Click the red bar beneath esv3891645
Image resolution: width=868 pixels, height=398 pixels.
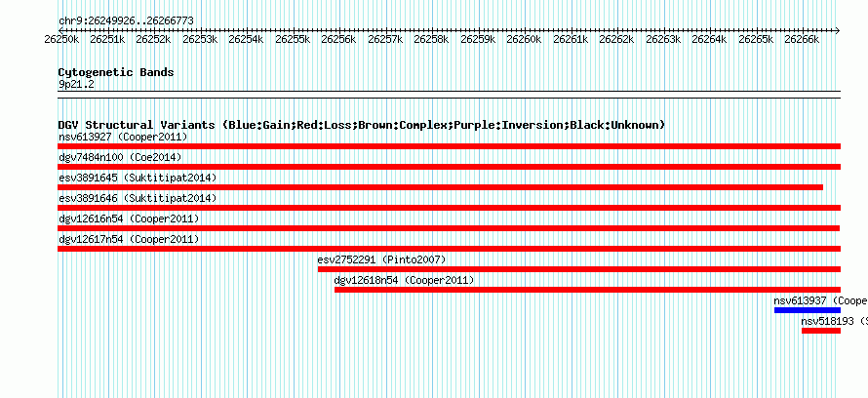tap(440, 187)
